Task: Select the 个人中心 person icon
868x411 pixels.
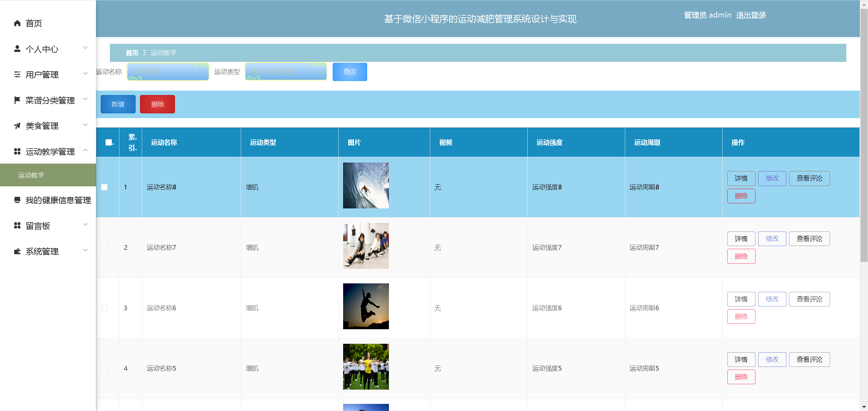Action: [x=17, y=49]
